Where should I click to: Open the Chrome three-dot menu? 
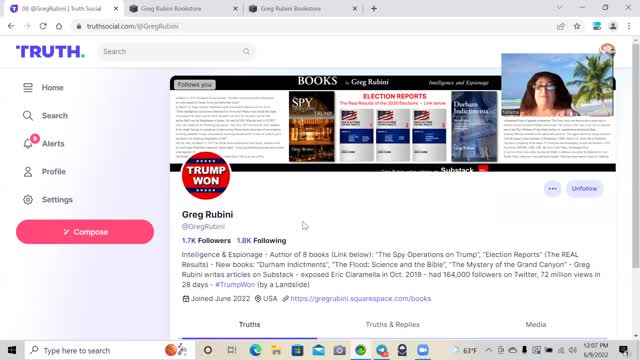click(x=629, y=26)
